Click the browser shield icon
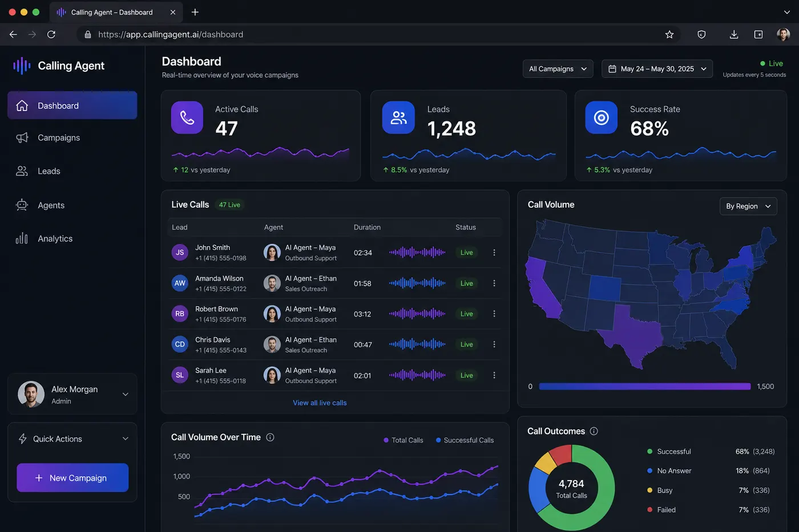799x532 pixels. [701, 35]
